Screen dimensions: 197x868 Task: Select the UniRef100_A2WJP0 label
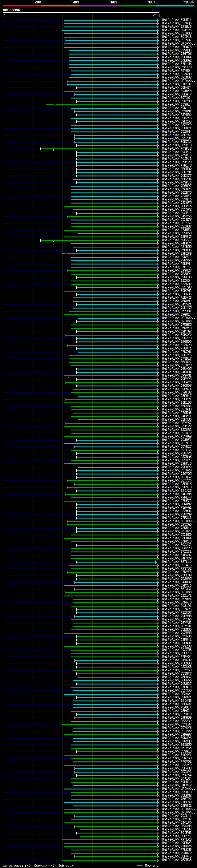tap(177, 453)
